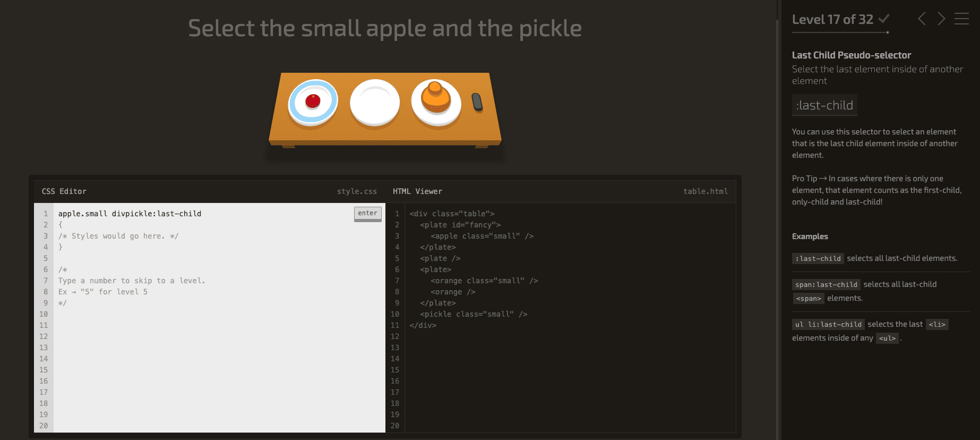Select the closing </div> markup line

pos(423,325)
